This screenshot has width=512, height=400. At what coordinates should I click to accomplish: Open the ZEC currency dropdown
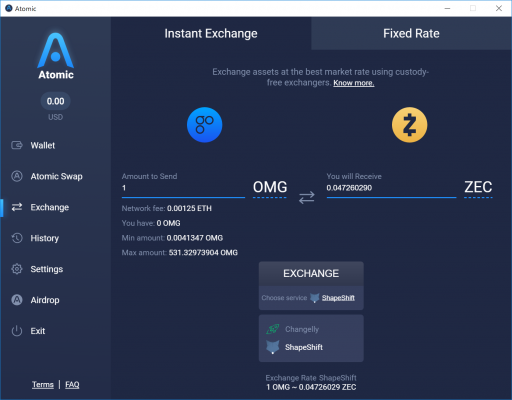pos(478,188)
